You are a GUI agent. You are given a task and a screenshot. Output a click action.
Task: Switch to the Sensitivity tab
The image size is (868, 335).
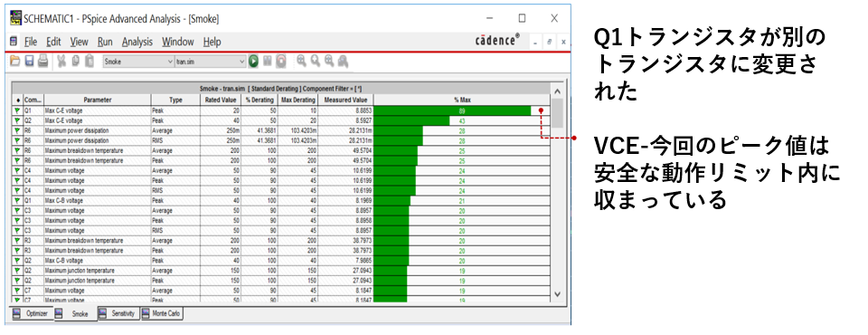pos(118,313)
